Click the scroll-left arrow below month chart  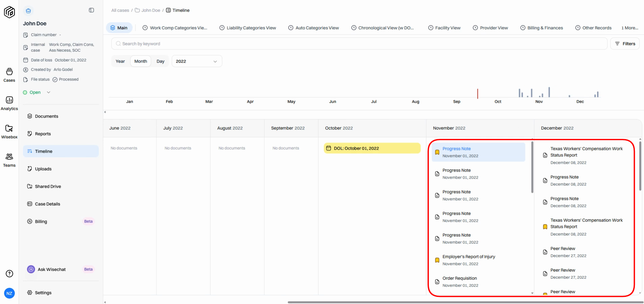(105, 112)
